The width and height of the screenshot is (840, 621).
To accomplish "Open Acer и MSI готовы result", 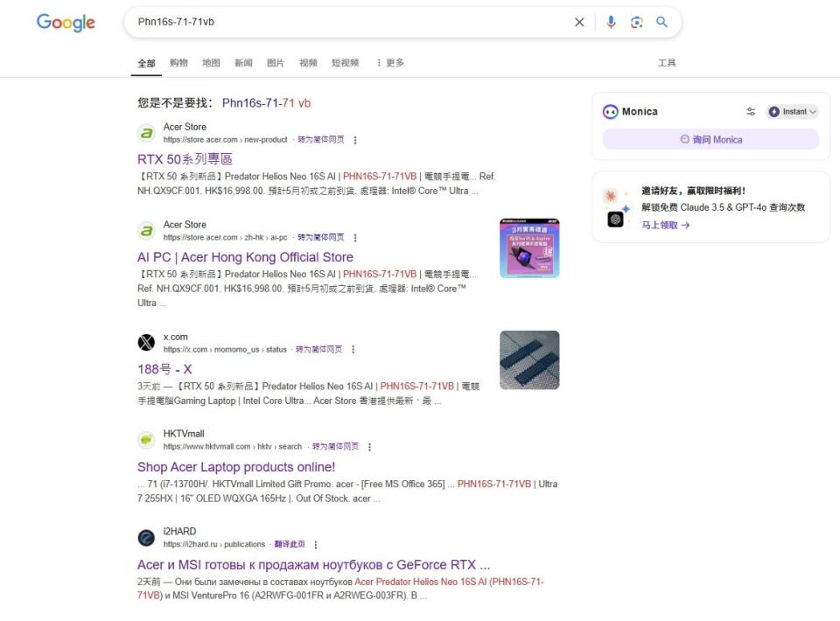I will coord(313,565).
